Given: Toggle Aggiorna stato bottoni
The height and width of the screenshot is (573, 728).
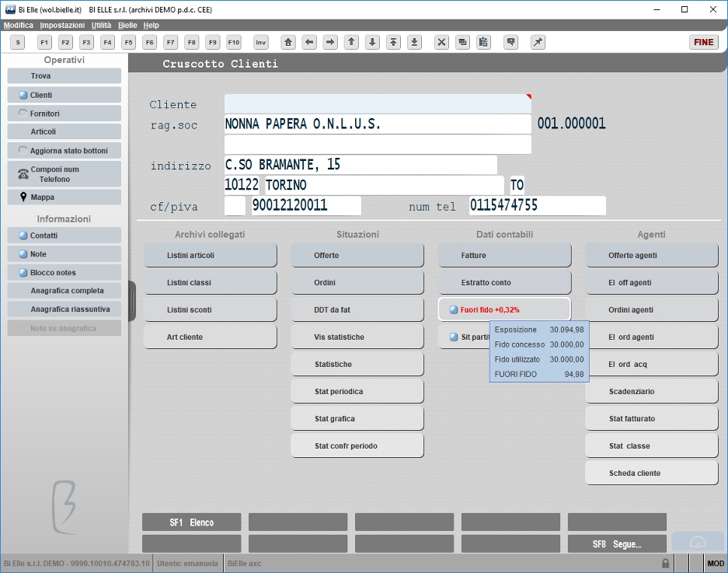Looking at the screenshot, I should (x=64, y=151).
